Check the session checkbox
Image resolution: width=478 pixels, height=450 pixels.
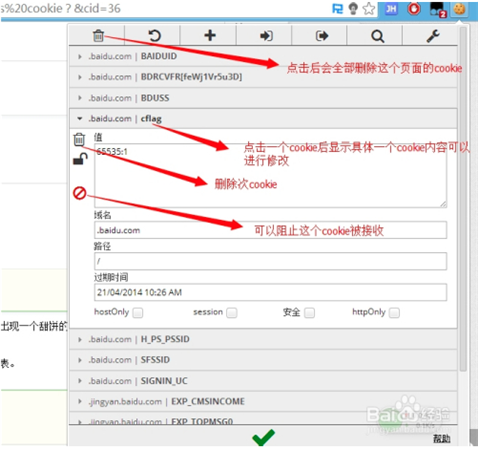click(232, 313)
